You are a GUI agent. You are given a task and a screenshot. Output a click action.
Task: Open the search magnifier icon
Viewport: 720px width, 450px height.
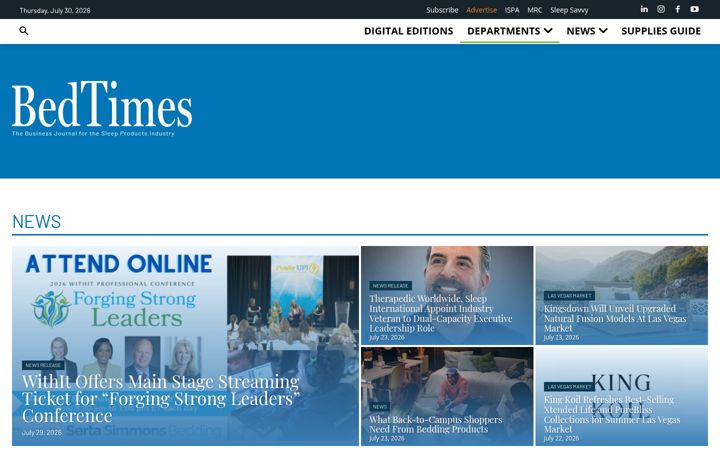click(24, 31)
